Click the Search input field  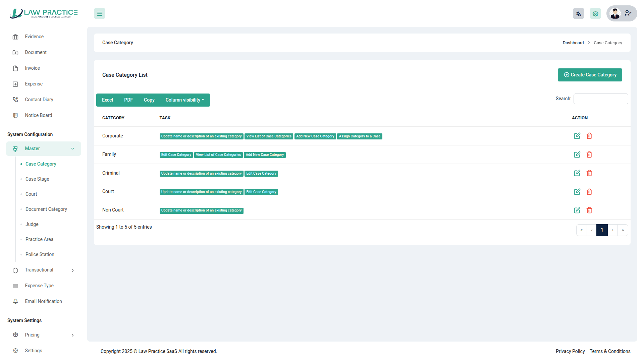(600, 99)
